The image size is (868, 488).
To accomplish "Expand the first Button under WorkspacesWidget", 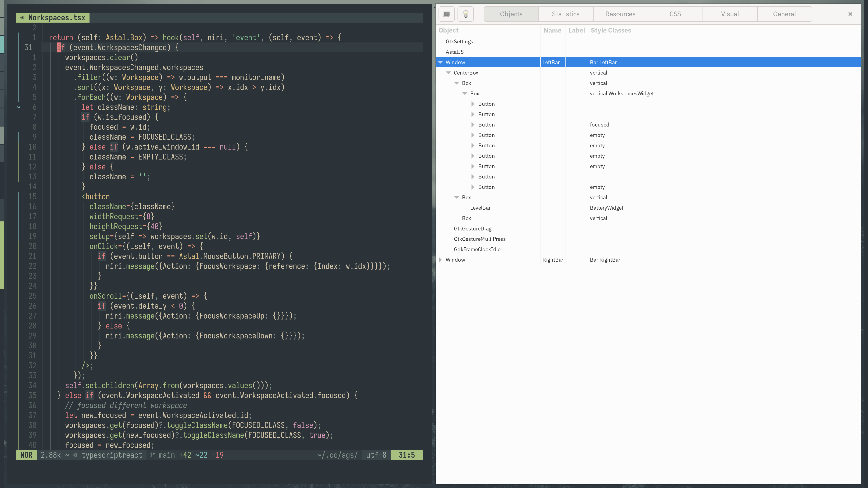I will tap(473, 104).
